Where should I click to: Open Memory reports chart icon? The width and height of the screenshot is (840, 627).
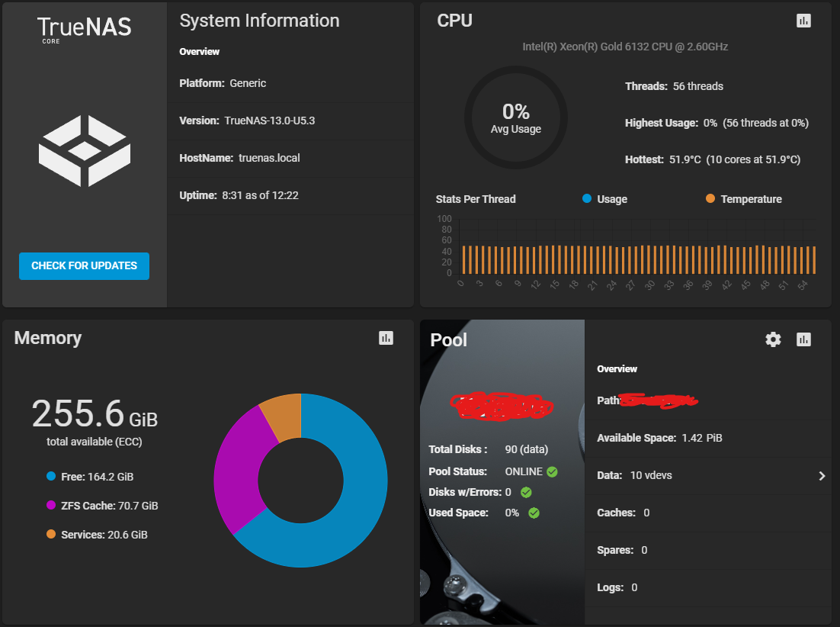386,338
